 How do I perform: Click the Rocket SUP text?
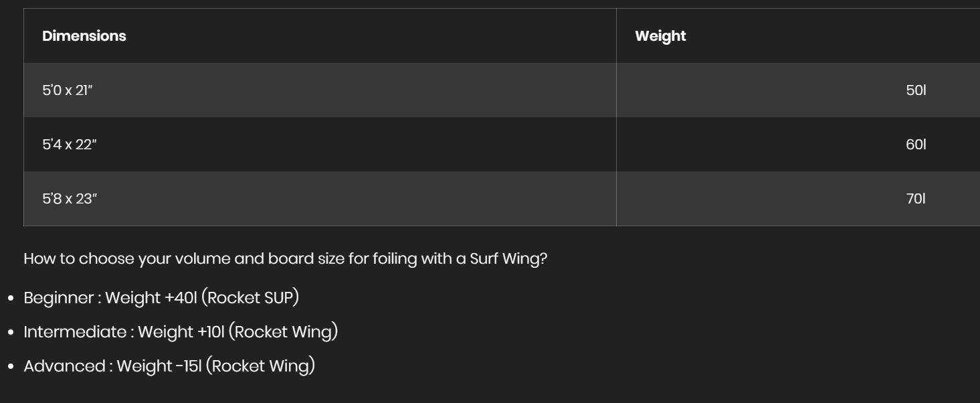click(250, 298)
